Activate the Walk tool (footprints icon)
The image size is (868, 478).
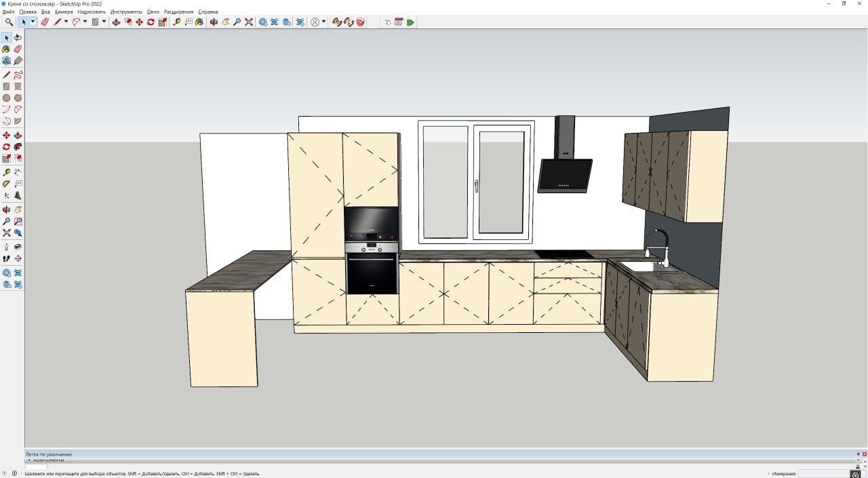coord(6,258)
